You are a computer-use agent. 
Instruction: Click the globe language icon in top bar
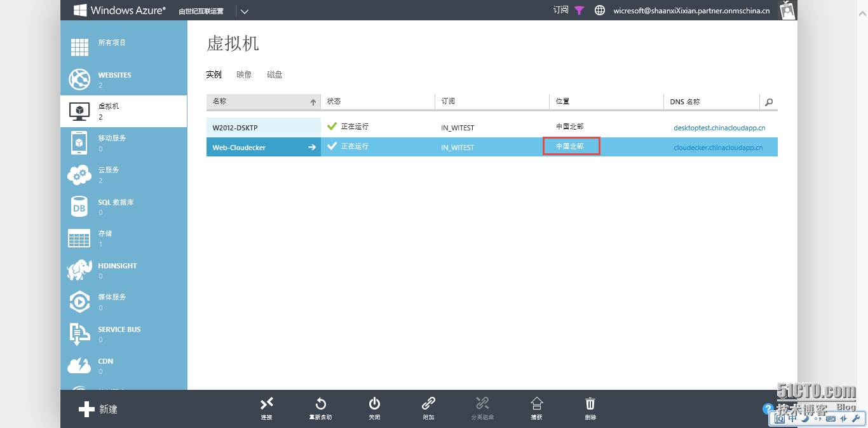tap(600, 10)
